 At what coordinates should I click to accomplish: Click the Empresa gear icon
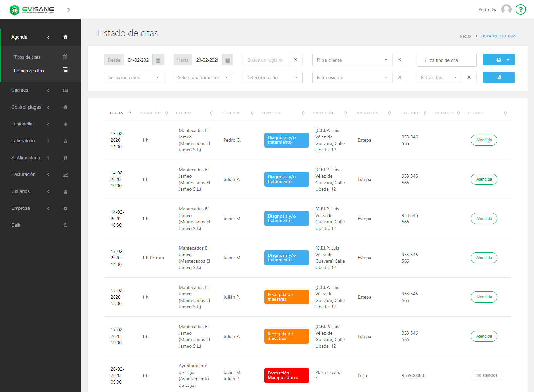point(66,208)
